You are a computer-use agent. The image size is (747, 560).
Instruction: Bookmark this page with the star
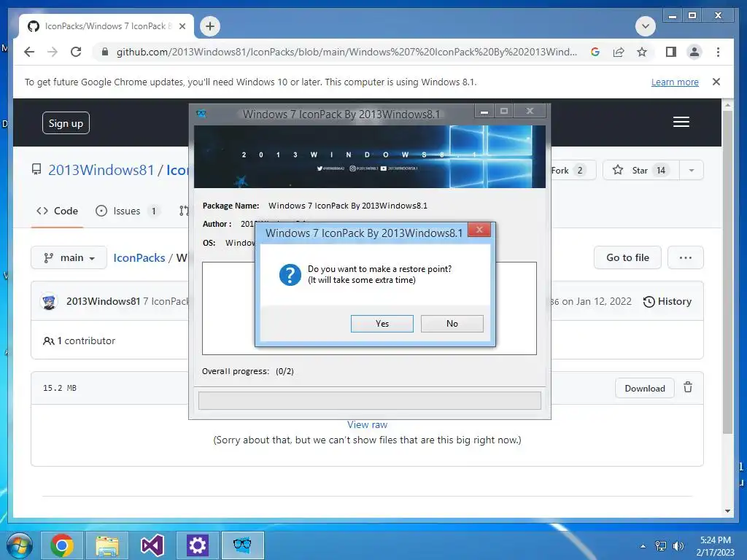[x=642, y=52]
